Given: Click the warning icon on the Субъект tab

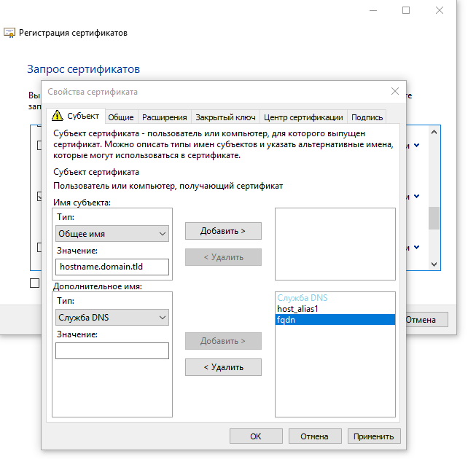Looking at the screenshot, I should [x=58, y=117].
